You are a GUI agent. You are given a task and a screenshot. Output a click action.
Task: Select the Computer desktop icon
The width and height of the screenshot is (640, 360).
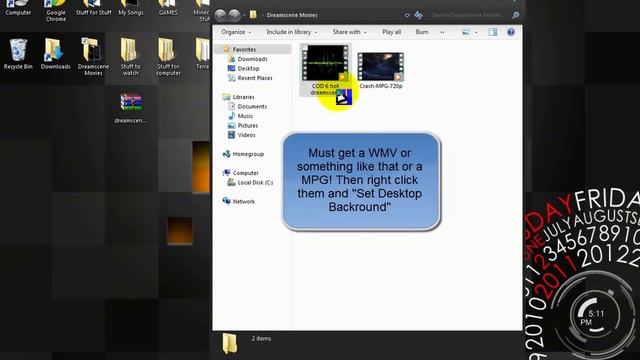[18, 8]
